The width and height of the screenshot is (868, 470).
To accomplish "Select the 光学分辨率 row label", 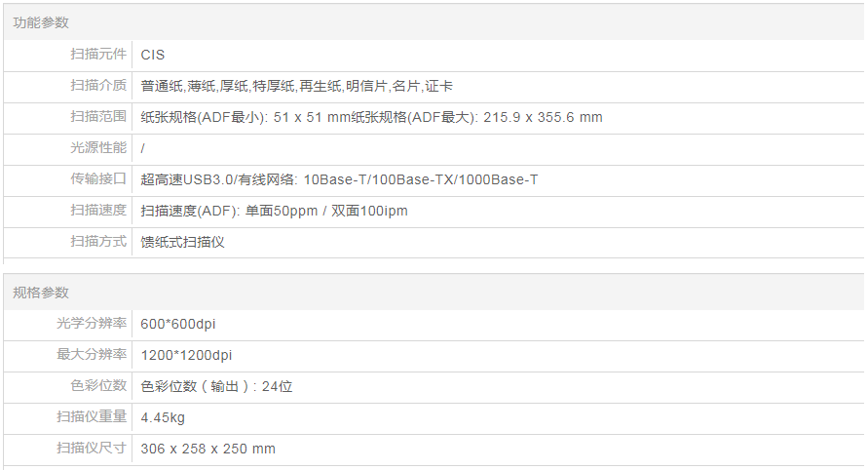I will click(x=92, y=324).
